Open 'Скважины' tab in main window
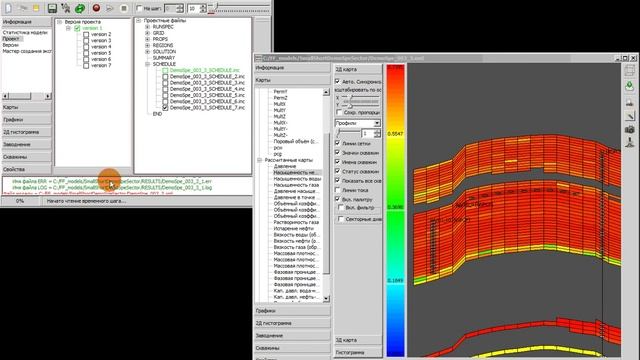This screenshot has width=640, height=360. pos(27,157)
